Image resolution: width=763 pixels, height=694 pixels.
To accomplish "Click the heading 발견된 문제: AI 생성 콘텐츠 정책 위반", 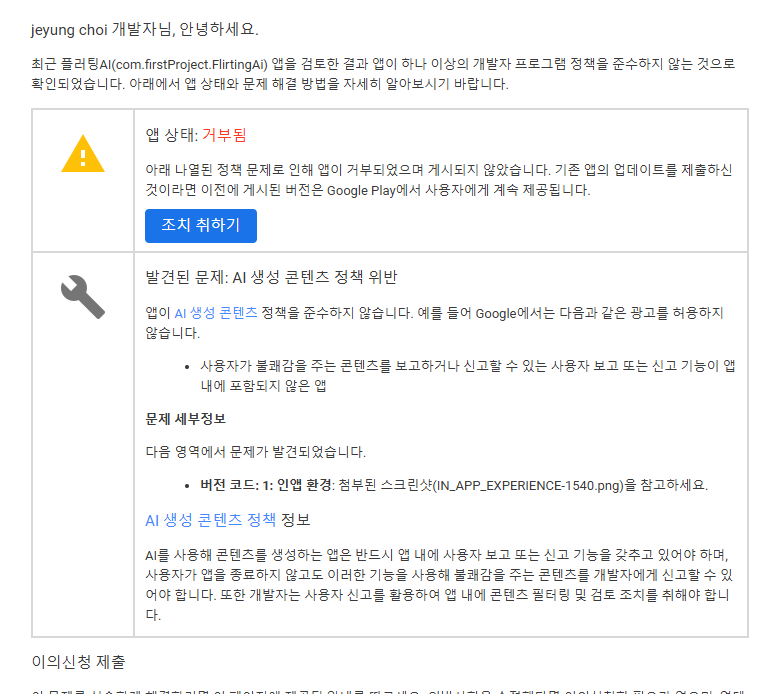I will coord(272,277).
